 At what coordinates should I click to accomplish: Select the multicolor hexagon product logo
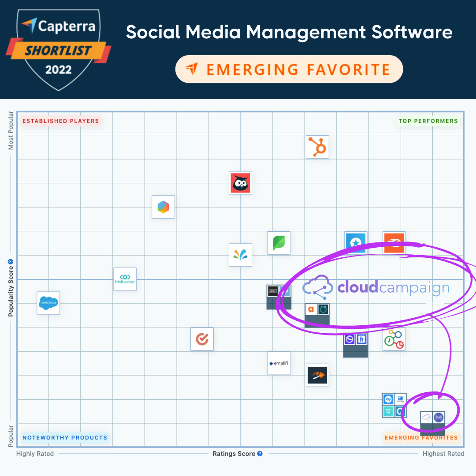[164, 207]
